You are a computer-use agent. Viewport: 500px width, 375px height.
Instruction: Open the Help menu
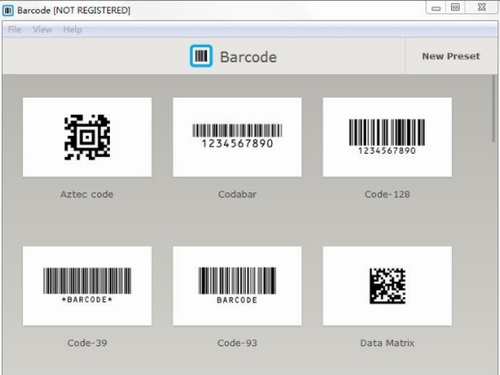click(x=73, y=30)
